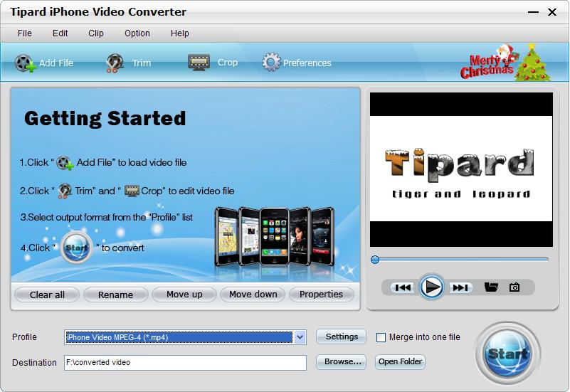
Task: Click the small Start globe in step 4
Action: pyautogui.click(x=76, y=248)
